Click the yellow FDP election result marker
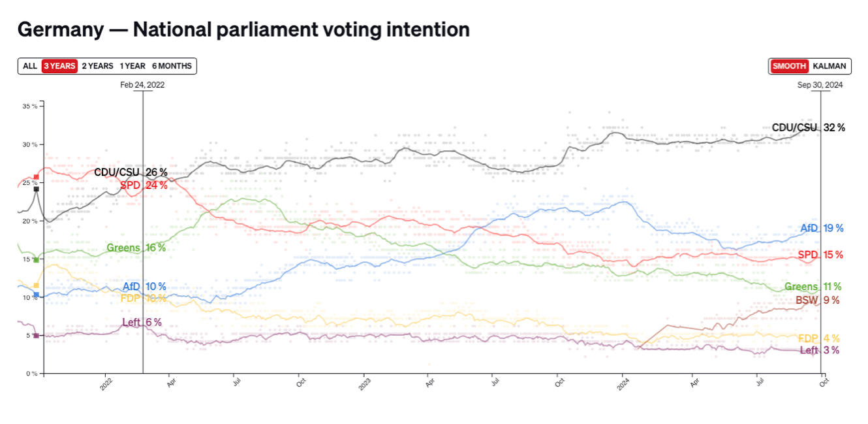Image resolution: width=868 pixels, height=424 pixels. coord(37,285)
